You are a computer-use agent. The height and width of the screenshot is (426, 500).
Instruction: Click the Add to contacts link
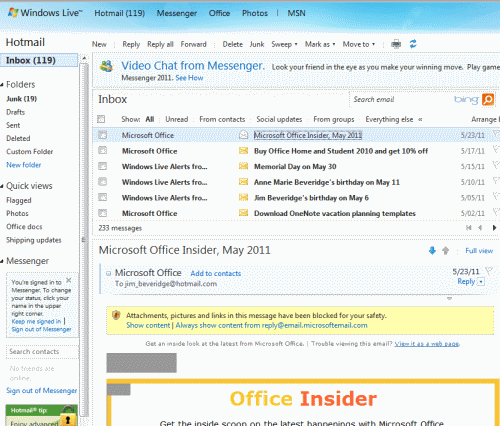click(x=216, y=273)
